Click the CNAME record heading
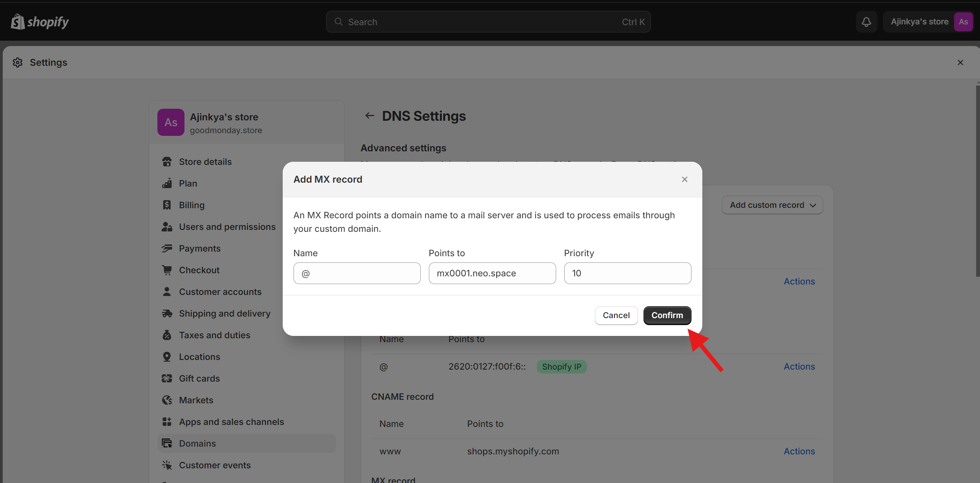 click(402, 397)
